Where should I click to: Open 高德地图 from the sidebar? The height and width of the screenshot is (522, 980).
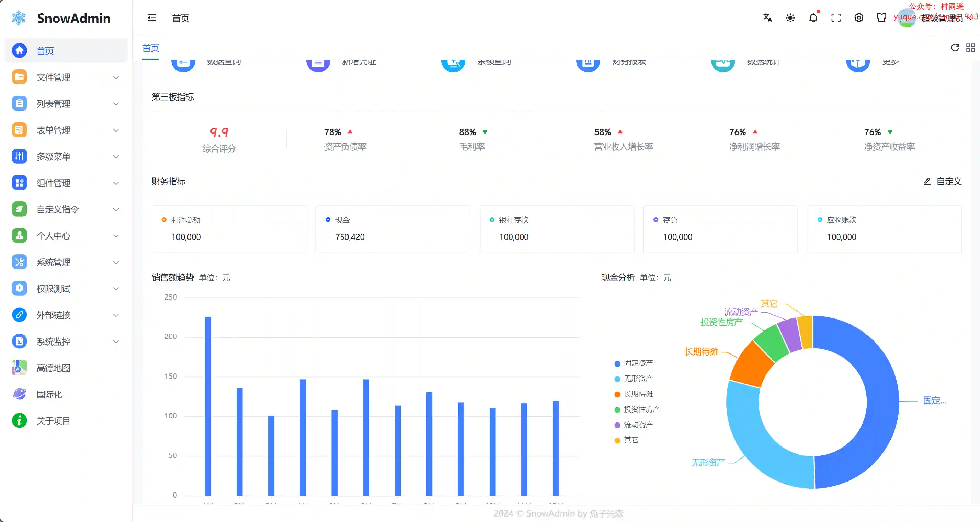pyautogui.click(x=53, y=368)
